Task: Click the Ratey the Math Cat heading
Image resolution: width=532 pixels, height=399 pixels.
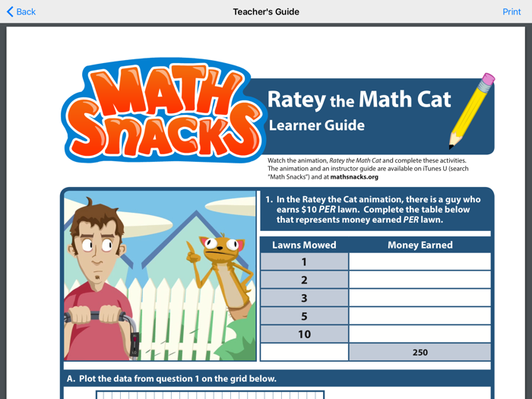Action: 359,99
